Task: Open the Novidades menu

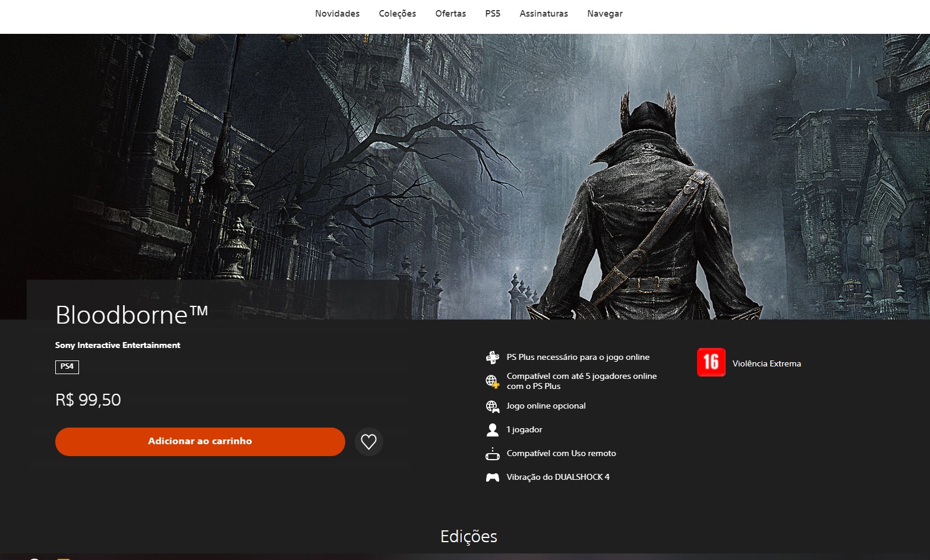Action: 337,14
